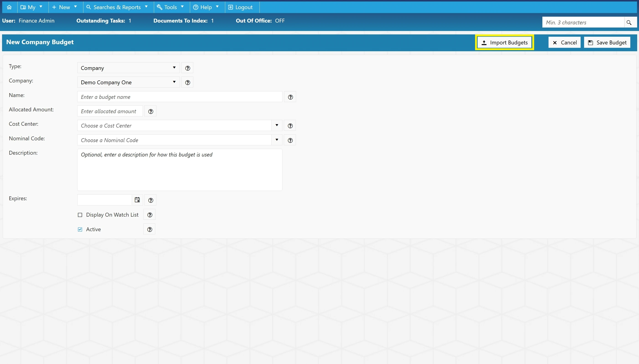Focus the budget Name field
This screenshot has width=639, height=364.
pyautogui.click(x=180, y=97)
